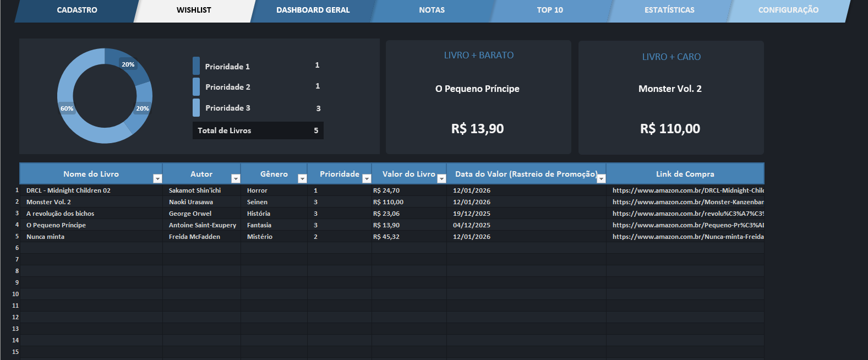The image size is (868, 360).
Task: Switch to the TOP 10 tab
Action: [550, 10]
